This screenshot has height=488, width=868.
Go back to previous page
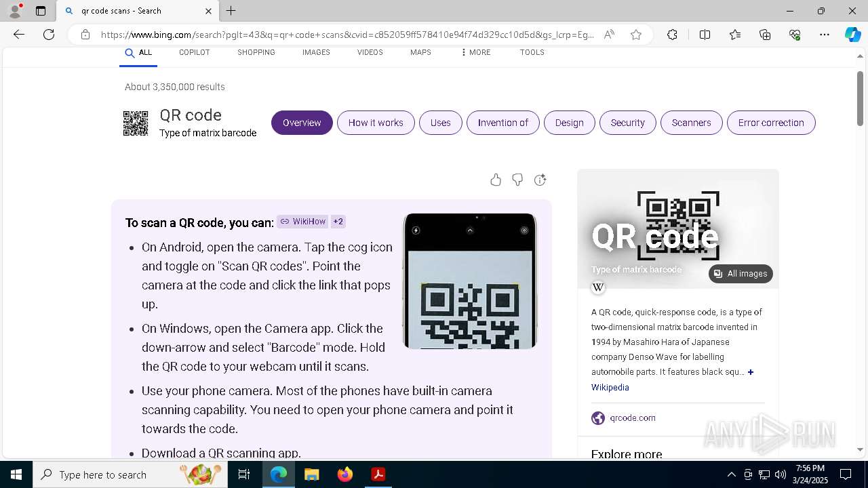(x=19, y=35)
